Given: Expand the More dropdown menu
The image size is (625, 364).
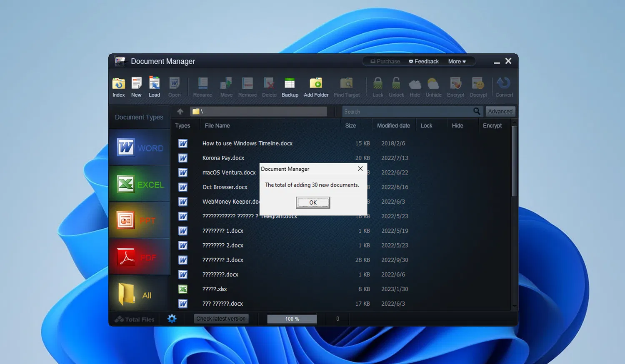Looking at the screenshot, I should [457, 61].
